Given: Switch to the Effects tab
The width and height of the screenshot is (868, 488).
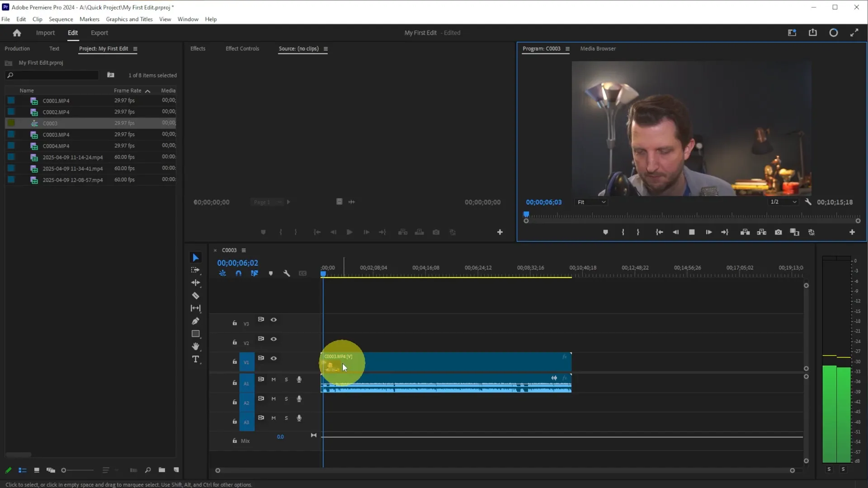Looking at the screenshot, I should tap(198, 49).
